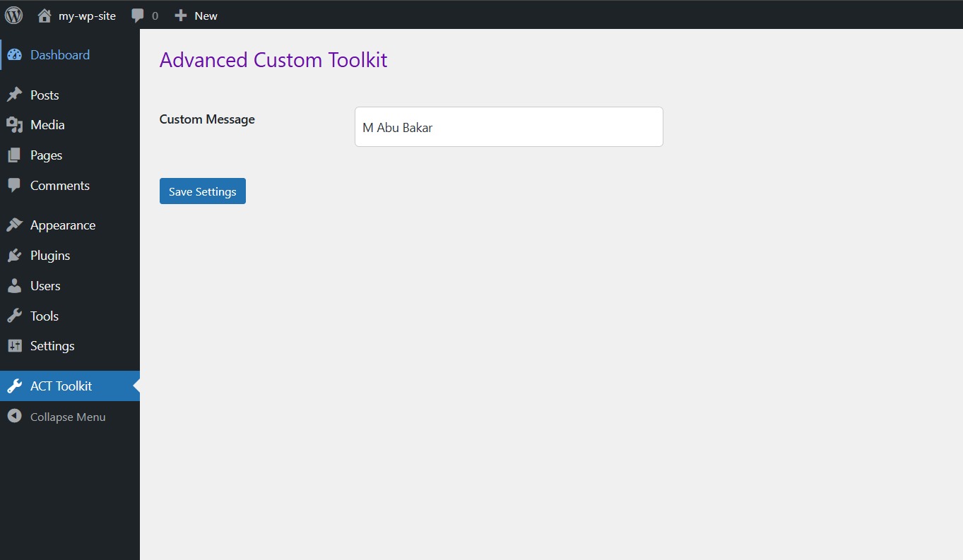Click the Users person icon
963x560 pixels.
click(x=14, y=286)
